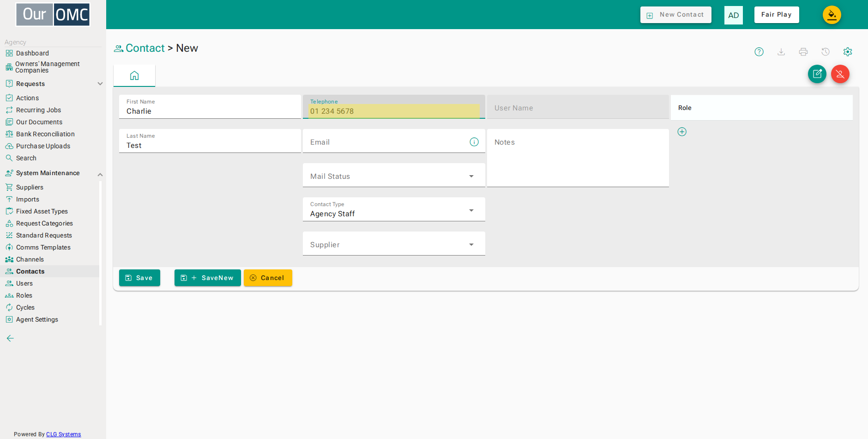Click into the Notes text field
This screenshot has height=439, width=868.
pyautogui.click(x=578, y=158)
